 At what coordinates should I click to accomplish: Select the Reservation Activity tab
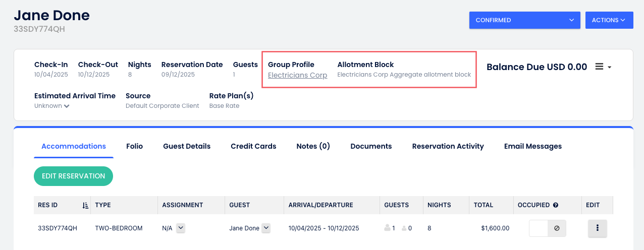(448, 146)
